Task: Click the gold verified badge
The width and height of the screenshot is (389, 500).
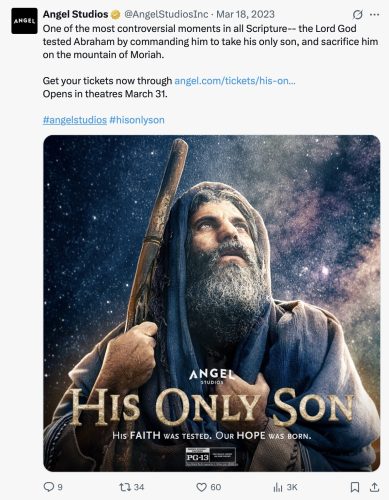Action: (x=116, y=15)
